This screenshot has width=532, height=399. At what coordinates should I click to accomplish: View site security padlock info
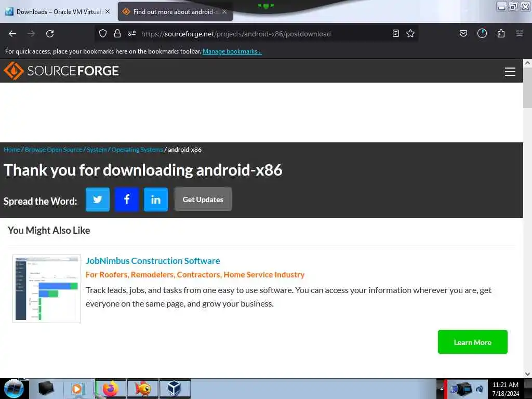coord(117,33)
